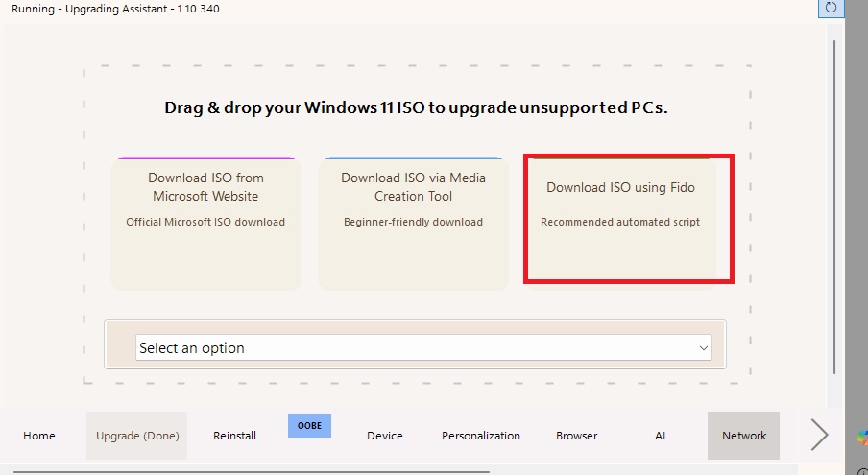Switch to the Network tab
Viewport: 868px width, 475px height.
click(x=744, y=436)
